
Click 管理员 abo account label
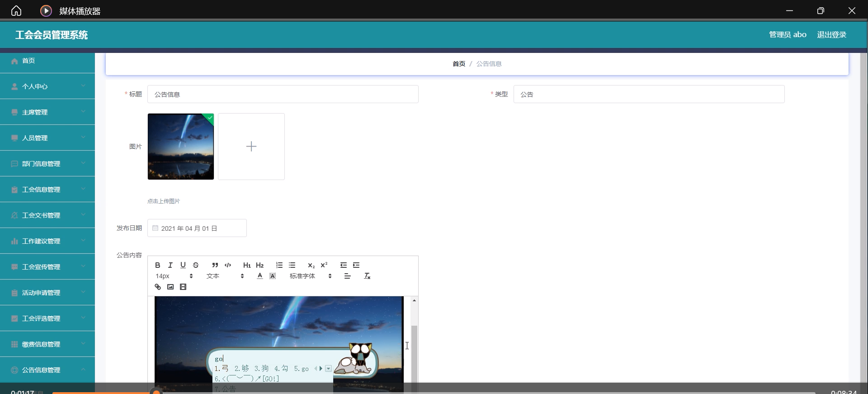click(x=788, y=35)
